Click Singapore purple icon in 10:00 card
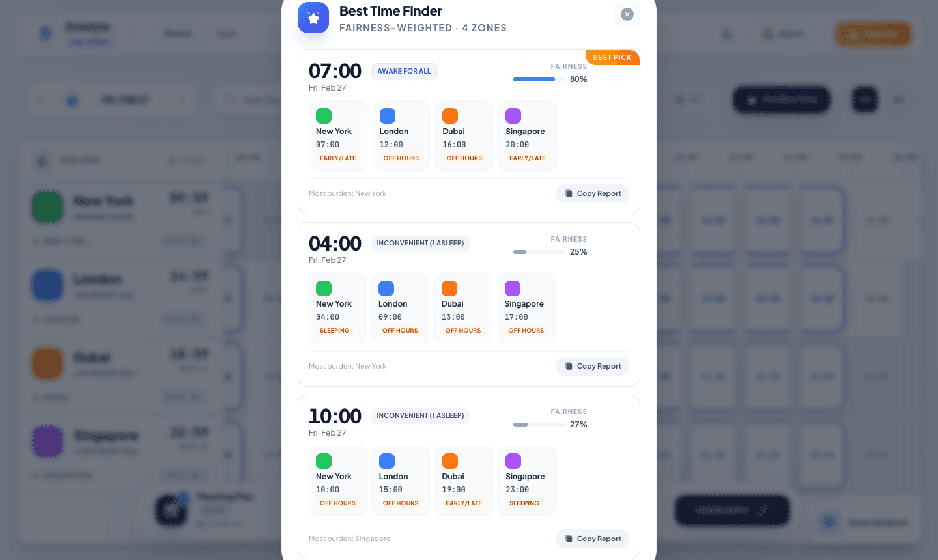 pyautogui.click(x=513, y=461)
